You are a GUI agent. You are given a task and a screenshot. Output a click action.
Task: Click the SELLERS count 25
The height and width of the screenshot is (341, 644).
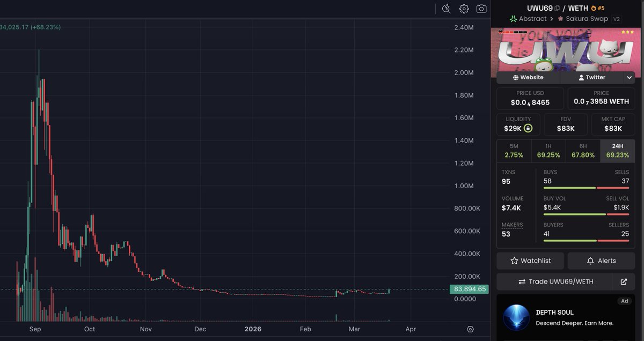coord(625,234)
